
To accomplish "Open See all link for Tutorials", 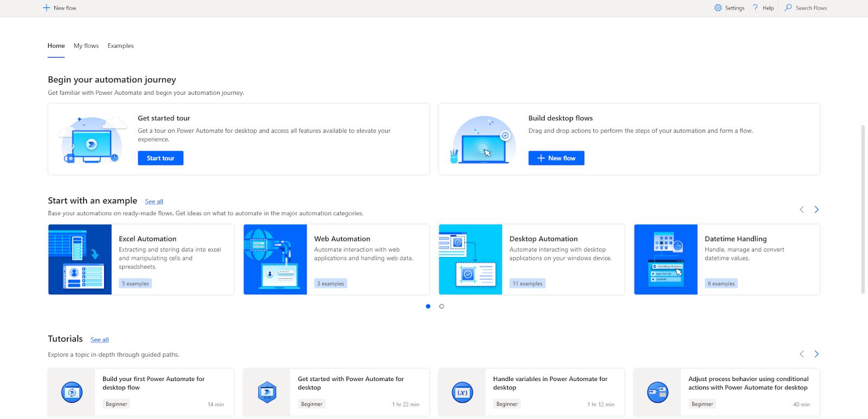I will pyautogui.click(x=99, y=340).
